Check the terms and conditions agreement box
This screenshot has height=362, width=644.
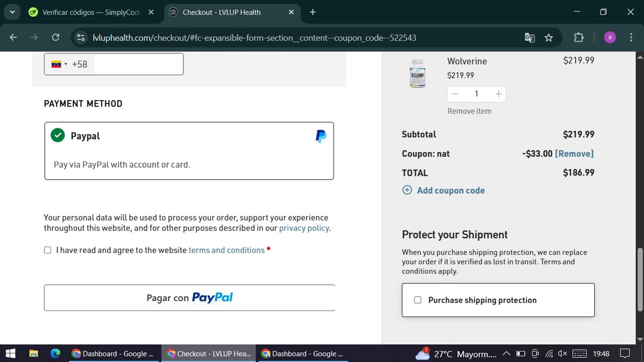pyautogui.click(x=48, y=250)
